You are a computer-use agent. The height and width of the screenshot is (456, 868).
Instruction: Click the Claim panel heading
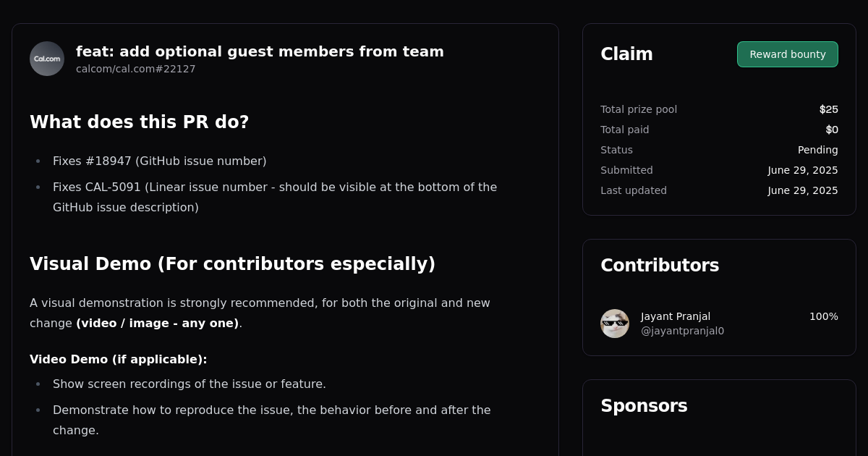click(626, 54)
